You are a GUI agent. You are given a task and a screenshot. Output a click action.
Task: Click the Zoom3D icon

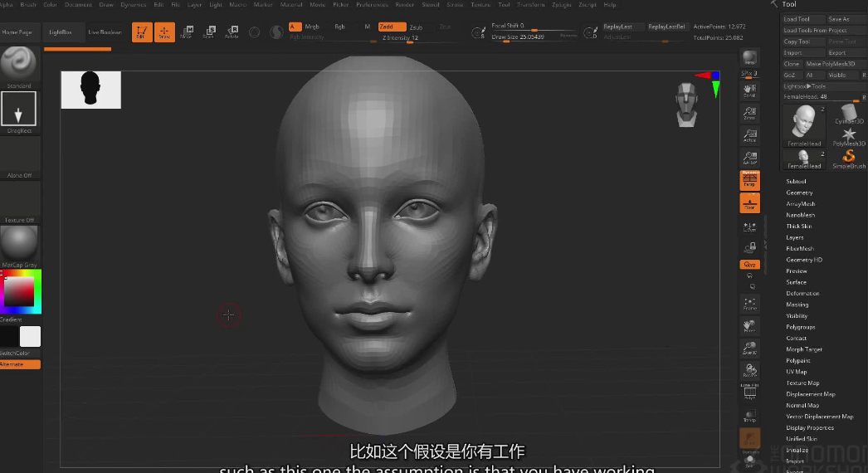click(x=749, y=349)
